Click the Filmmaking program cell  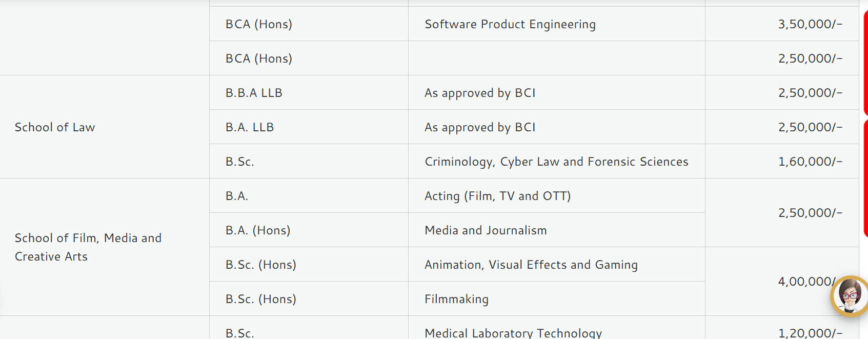click(456, 298)
